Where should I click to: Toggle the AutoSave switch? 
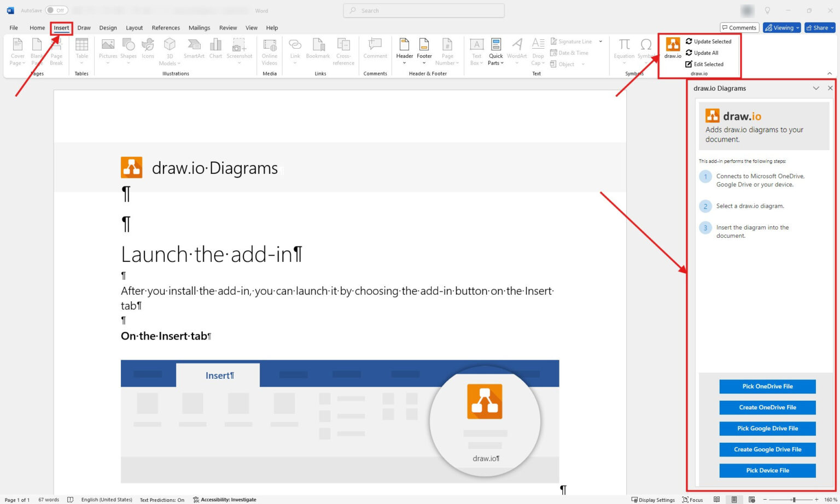[x=57, y=10]
